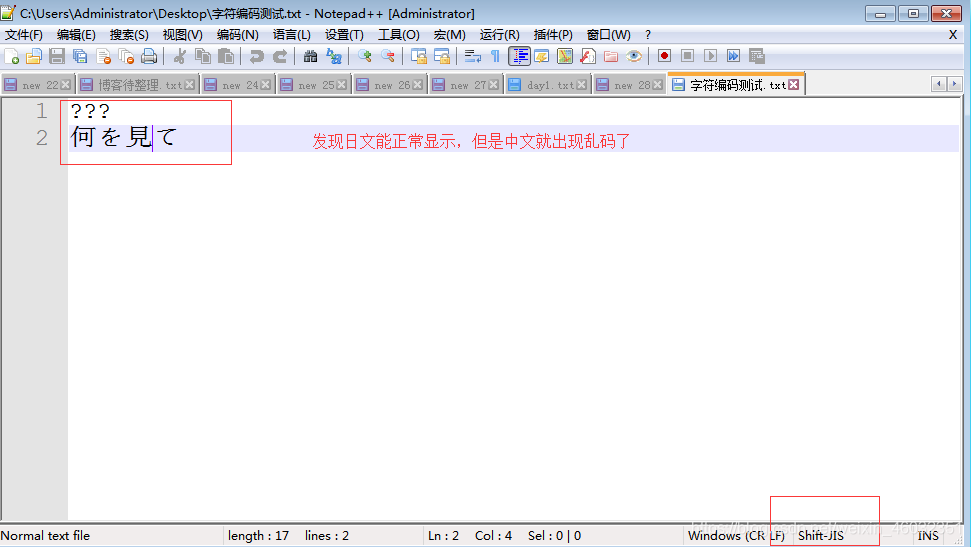Screen dimensions: 971x547
Task: Click the Open file folder icon
Action: tap(33, 56)
